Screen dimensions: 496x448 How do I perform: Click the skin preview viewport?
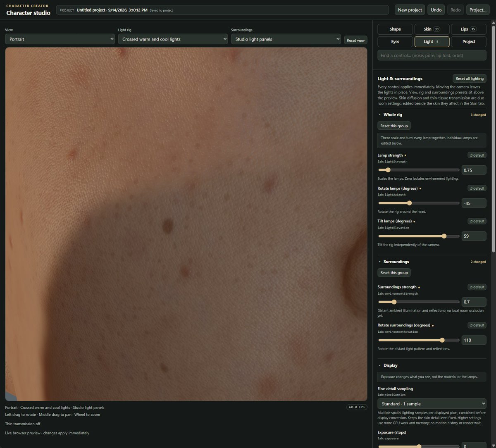(186, 224)
